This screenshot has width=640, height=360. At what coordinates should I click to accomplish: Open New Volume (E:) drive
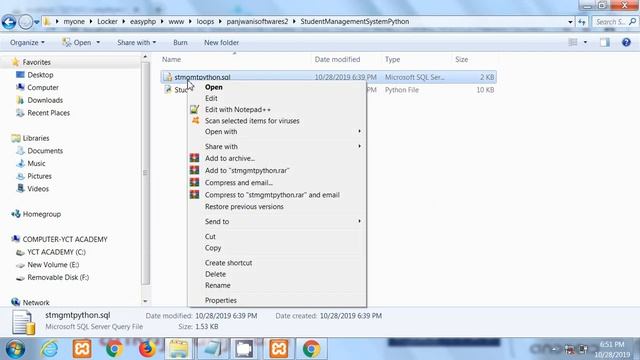click(53, 265)
